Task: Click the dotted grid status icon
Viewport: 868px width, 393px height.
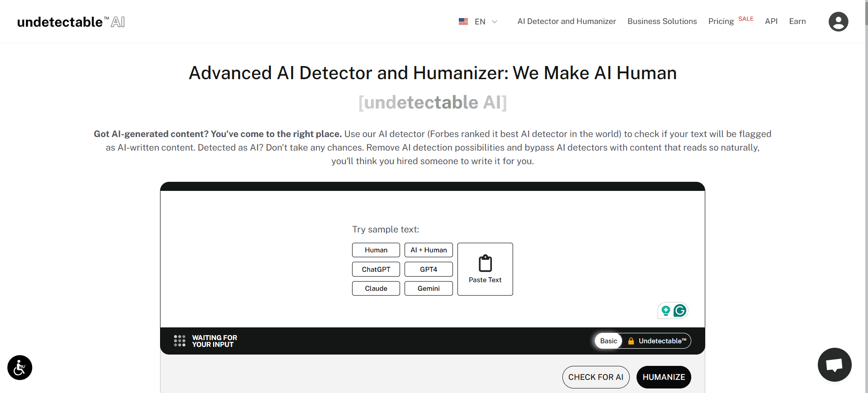Action: (179, 341)
